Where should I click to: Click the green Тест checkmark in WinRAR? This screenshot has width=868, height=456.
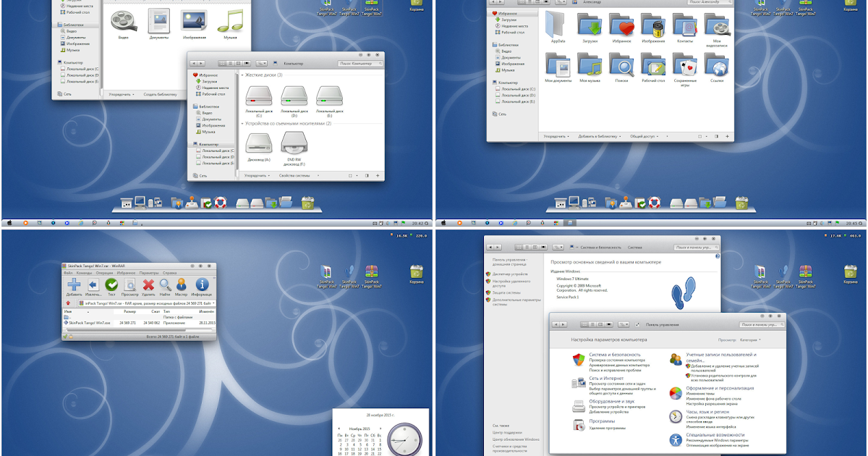(111, 284)
